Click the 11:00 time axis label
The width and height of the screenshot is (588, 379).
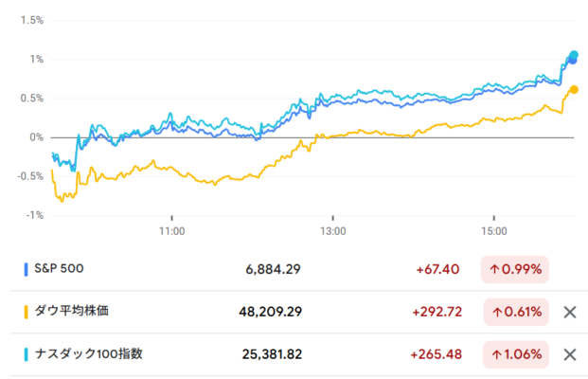[x=171, y=230]
